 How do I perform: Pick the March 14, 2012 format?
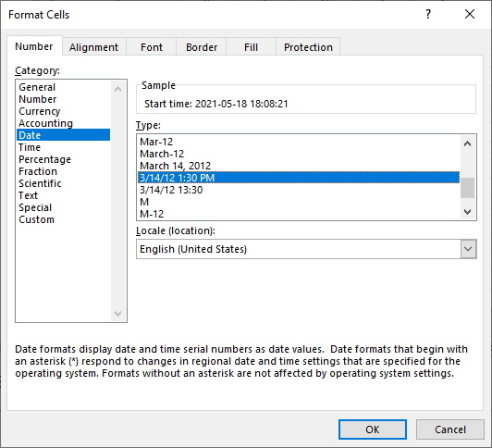pyautogui.click(x=176, y=166)
